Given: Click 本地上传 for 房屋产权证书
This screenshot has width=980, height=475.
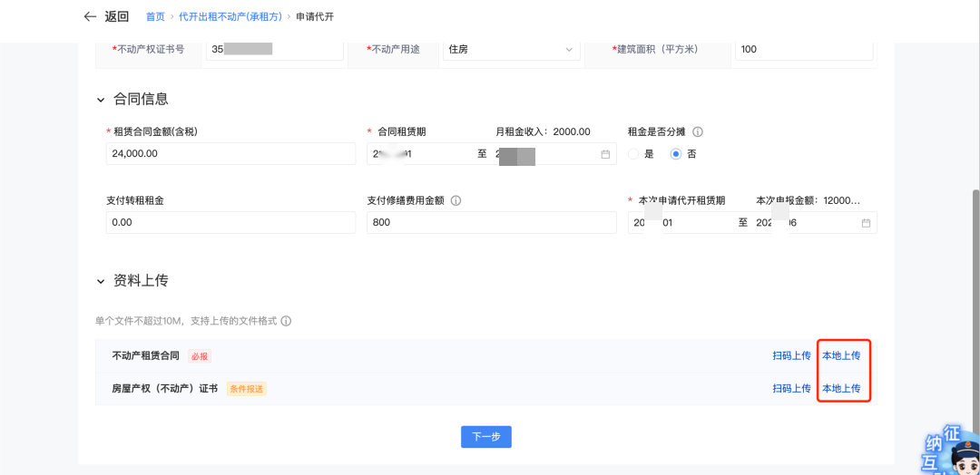Looking at the screenshot, I should tap(841, 388).
